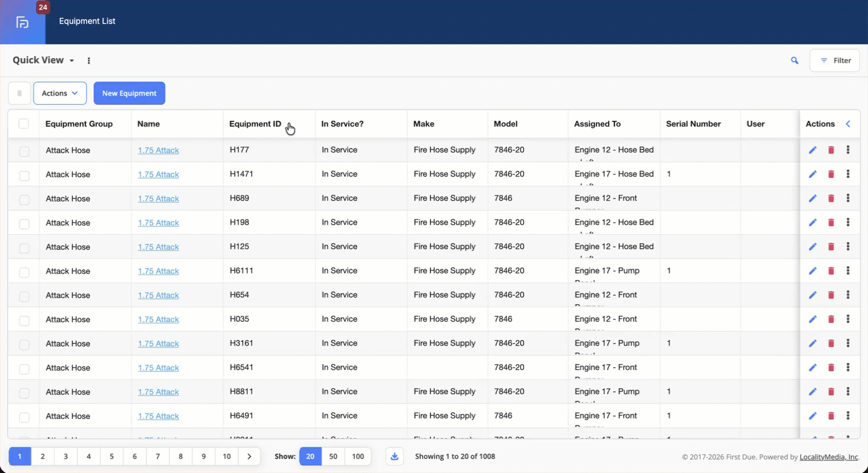Delete the H8811 equipment row
The width and height of the screenshot is (868, 473).
coord(831,392)
